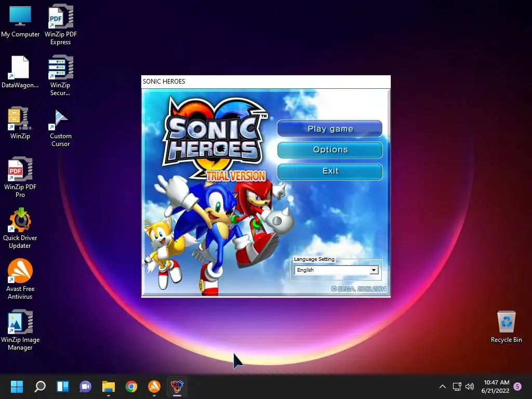Select the DataWagon shortcut file icon
The height and width of the screenshot is (399, 532).
(20, 72)
